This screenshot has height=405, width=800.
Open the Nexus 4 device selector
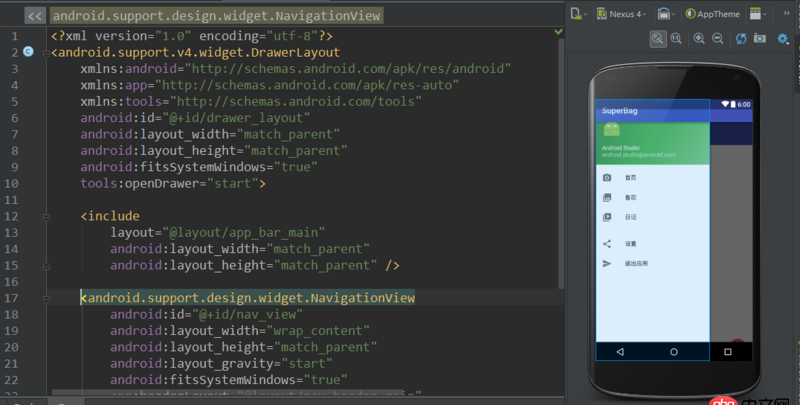tap(621, 14)
